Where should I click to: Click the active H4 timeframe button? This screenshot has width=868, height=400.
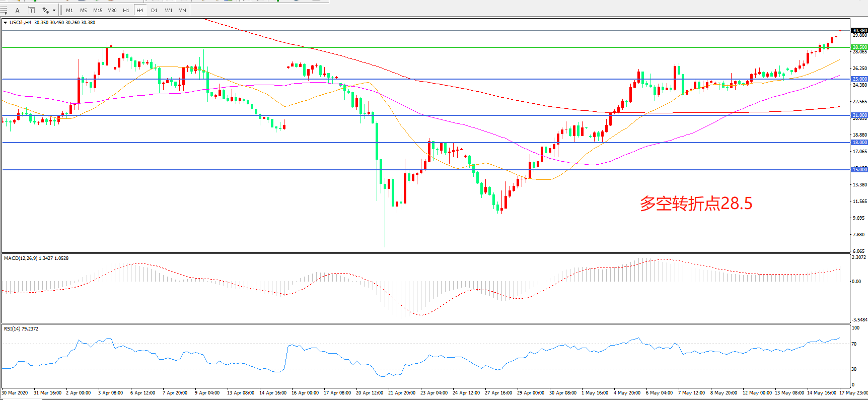140,10
